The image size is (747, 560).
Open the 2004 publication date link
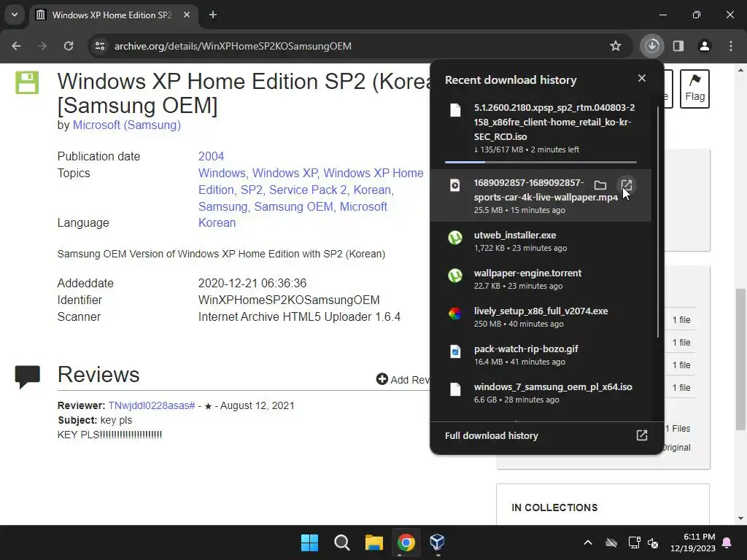[x=211, y=156]
